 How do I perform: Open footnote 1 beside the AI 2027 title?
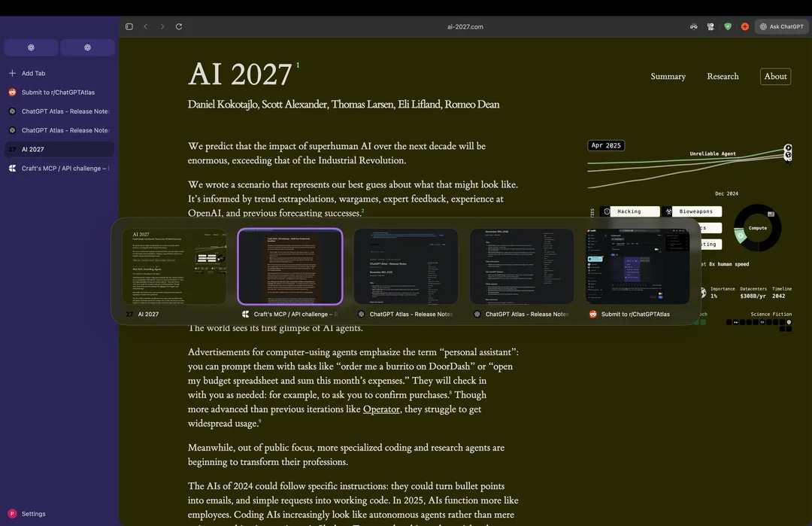click(x=298, y=65)
